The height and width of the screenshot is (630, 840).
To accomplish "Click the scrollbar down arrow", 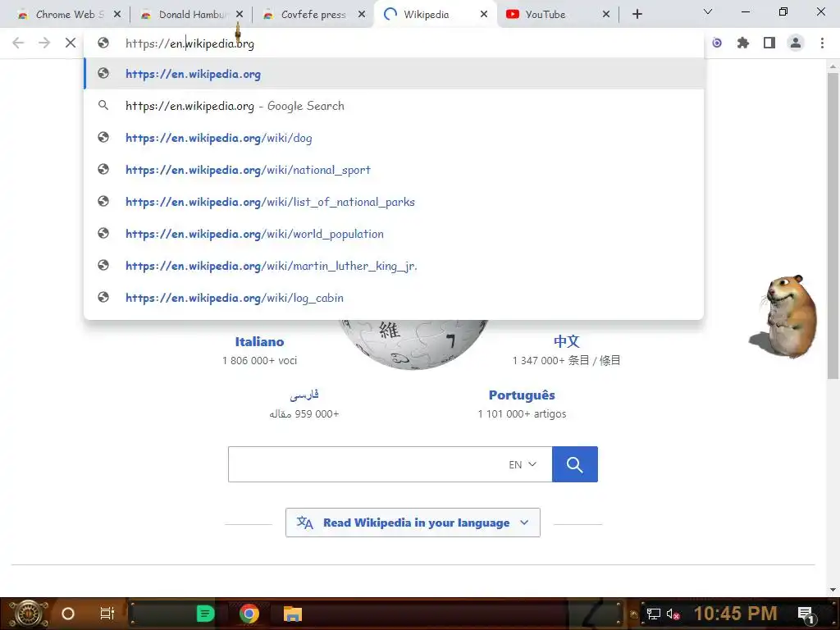I will coord(833,590).
